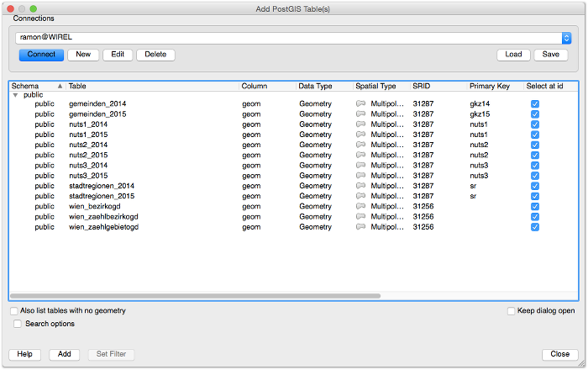Click polygon icon in nuts3_2014 row
The image size is (588, 370).
coord(360,165)
